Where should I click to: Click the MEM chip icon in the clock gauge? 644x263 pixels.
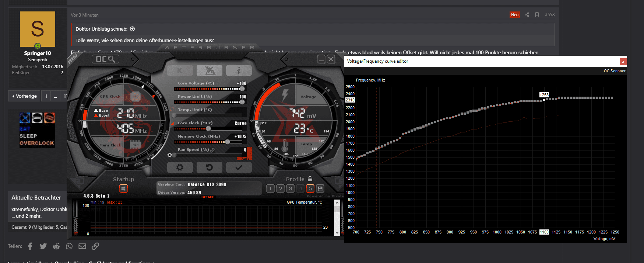coord(136,145)
